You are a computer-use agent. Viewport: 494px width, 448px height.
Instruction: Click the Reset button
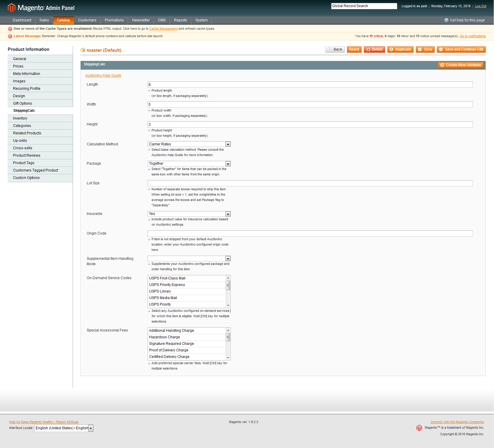354,49
